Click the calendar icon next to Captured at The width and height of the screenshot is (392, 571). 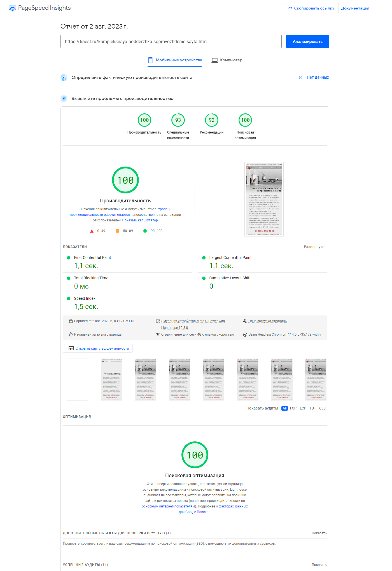pos(71,321)
